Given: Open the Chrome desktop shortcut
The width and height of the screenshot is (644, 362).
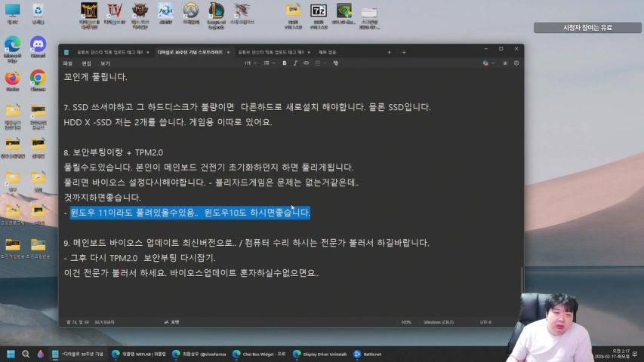Looking at the screenshot, I should pos(39,81).
